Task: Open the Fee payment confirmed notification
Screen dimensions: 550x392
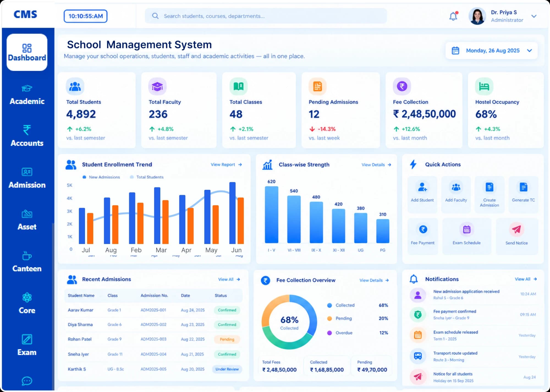Action: pos(473,314)
